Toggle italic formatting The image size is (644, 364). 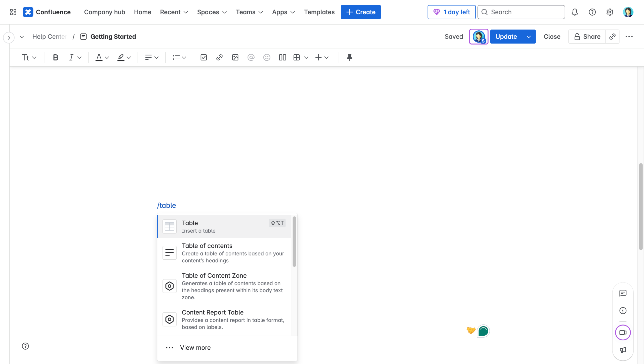tap(71, 58)
